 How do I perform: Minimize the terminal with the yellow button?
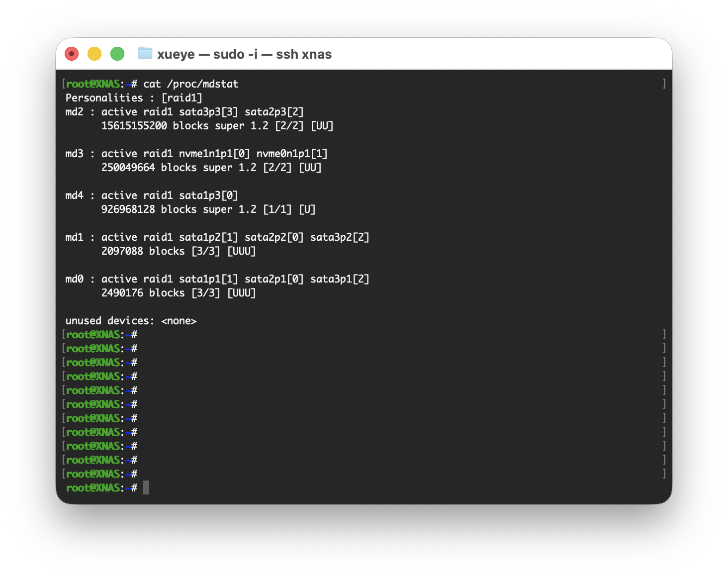[x=94, y=54]
